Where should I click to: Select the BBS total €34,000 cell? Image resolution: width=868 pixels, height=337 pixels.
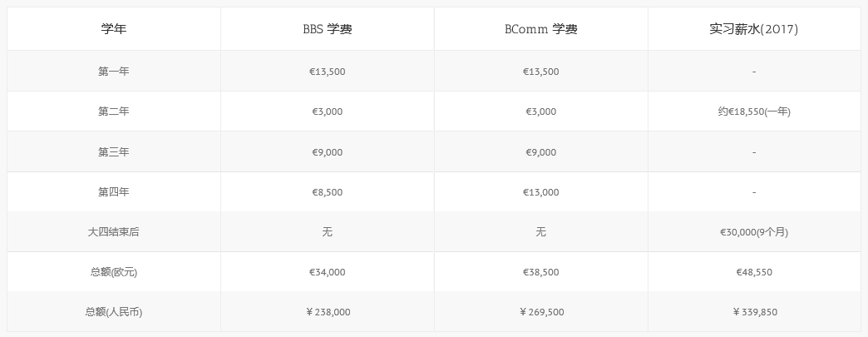coord(327,272)
